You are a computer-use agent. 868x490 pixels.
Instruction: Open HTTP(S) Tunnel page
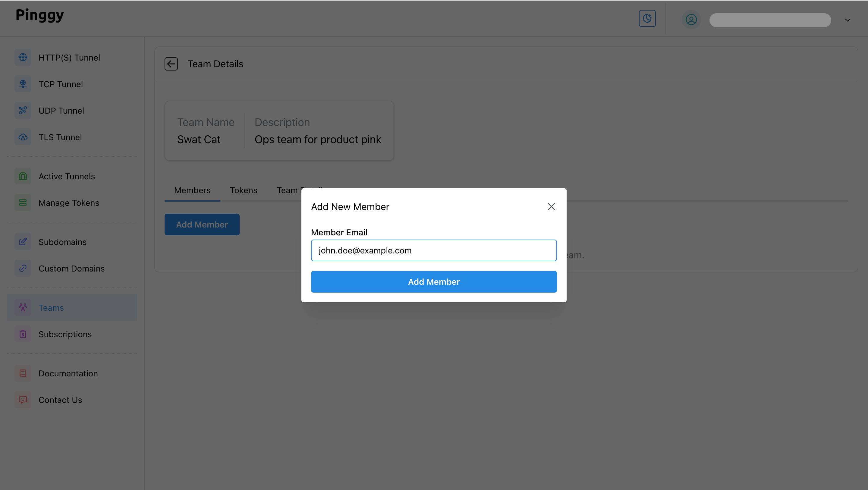pyautogui.click(x=72, y=58)
